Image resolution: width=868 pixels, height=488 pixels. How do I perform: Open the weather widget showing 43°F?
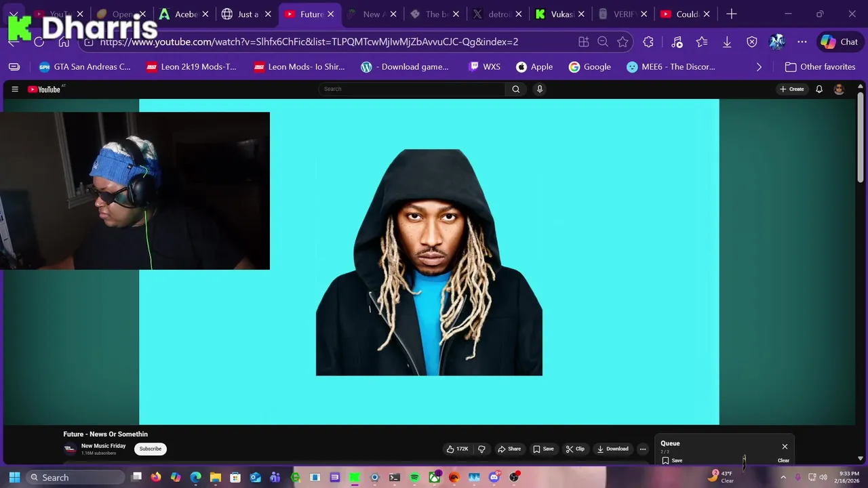coord(721,477)
